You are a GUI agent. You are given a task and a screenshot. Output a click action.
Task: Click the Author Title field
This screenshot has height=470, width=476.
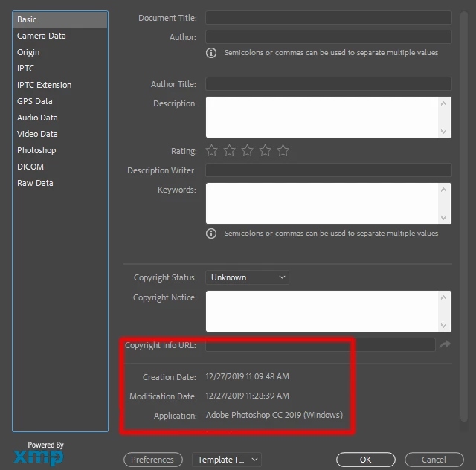pos(329,84)
